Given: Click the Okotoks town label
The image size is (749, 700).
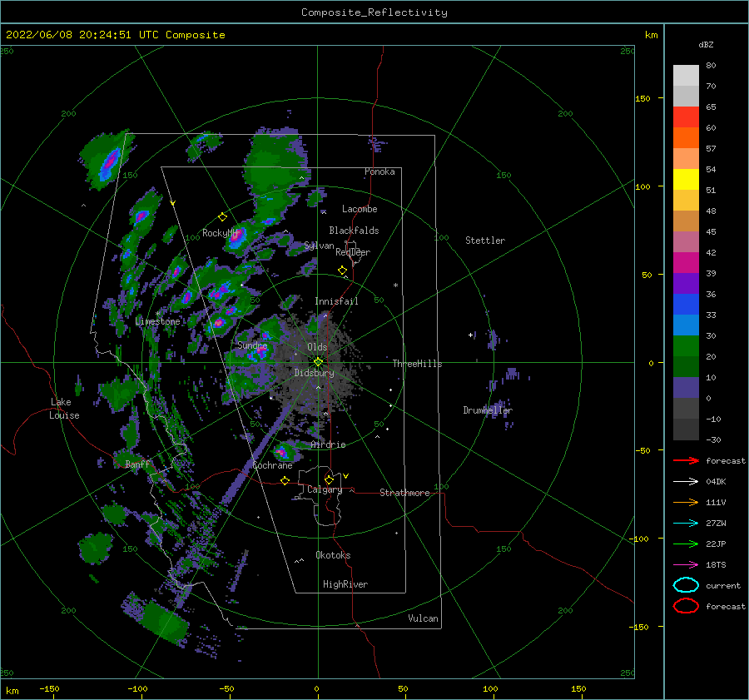Looking at the screenshot, I should tap(333, 555).
